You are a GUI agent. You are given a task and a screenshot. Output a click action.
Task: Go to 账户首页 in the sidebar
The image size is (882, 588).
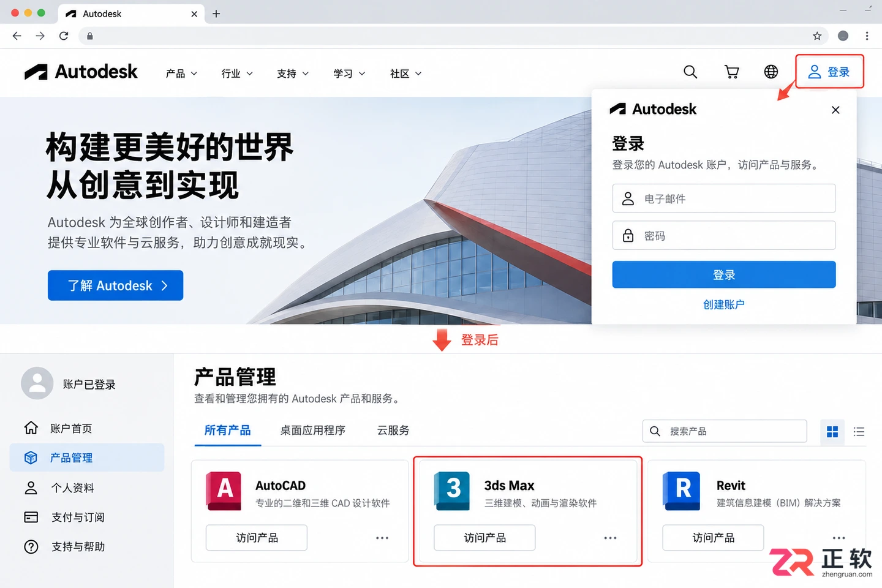click(87, 428)
